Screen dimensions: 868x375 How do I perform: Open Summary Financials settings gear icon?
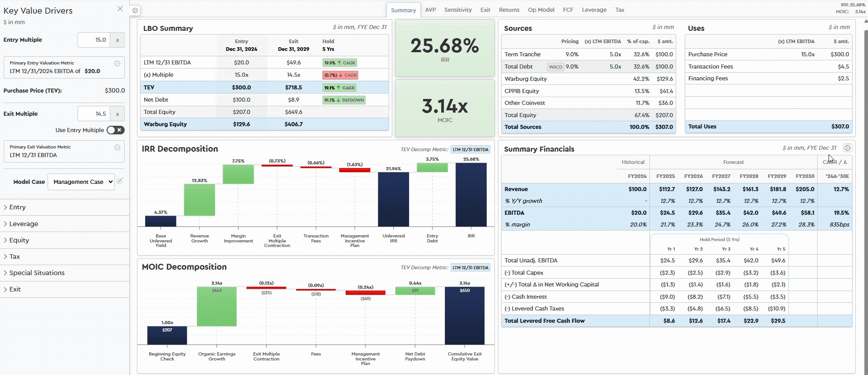pyautogui.click(x=847, y=148)
